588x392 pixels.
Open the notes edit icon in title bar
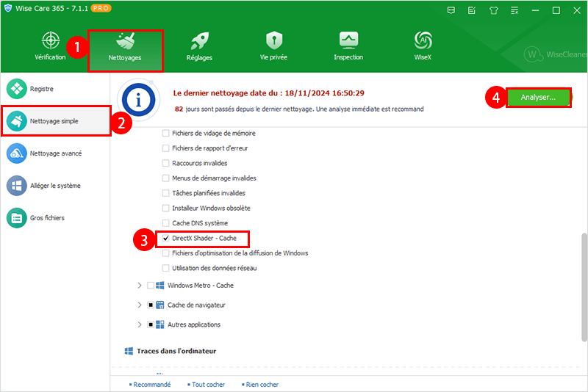(x=472, y=10)
